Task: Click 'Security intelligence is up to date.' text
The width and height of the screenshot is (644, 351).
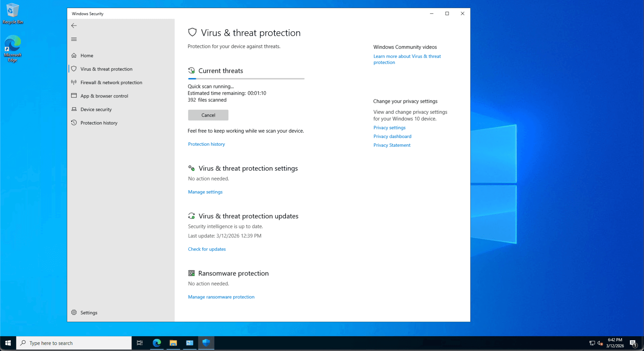Action: click(x=226, y=226)
